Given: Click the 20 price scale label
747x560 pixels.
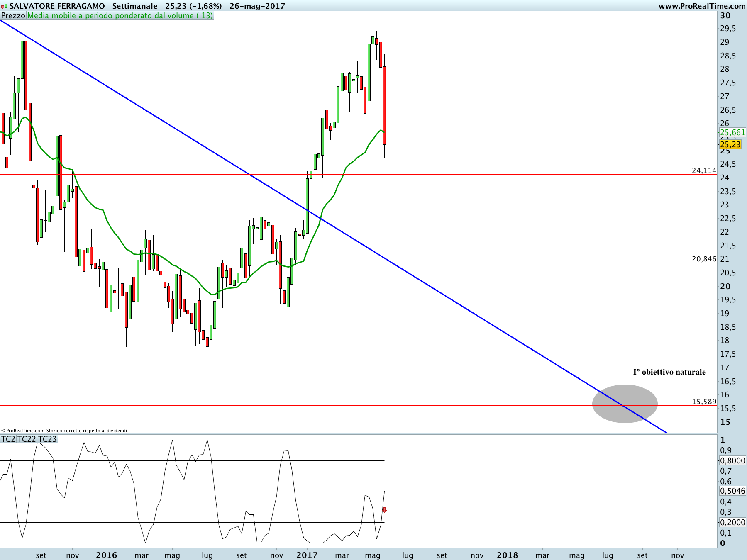Looking at the screenshot, I should coord(725,286).
